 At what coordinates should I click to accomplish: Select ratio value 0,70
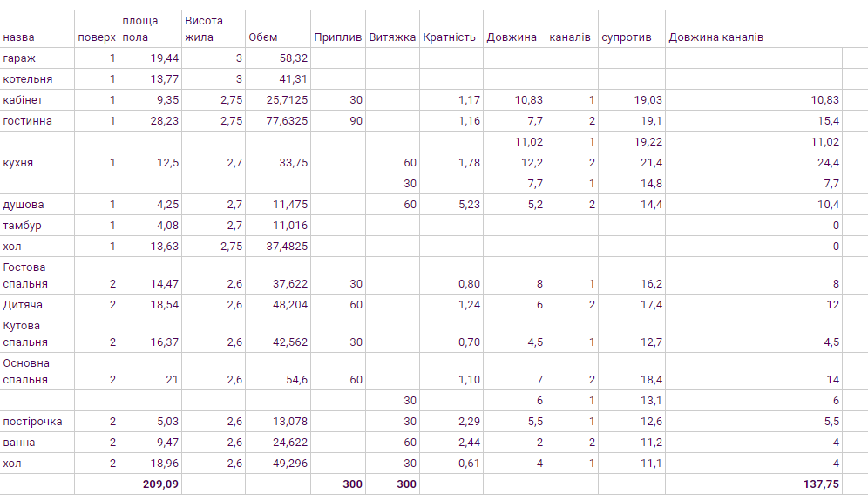coord(451,334)
